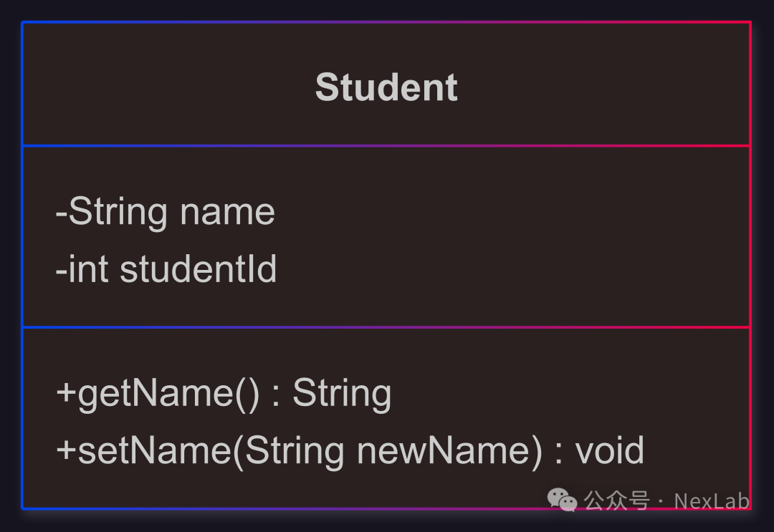Select the "-String name" attribute line

(x=165, y=212)
